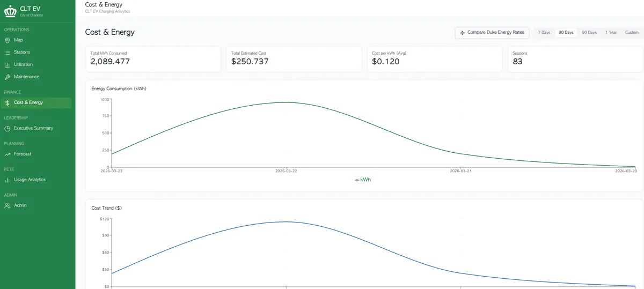This screenshot has height=289, width=644.
Task: Click the 2,089.477 kWh value
Action: point(110,62)
